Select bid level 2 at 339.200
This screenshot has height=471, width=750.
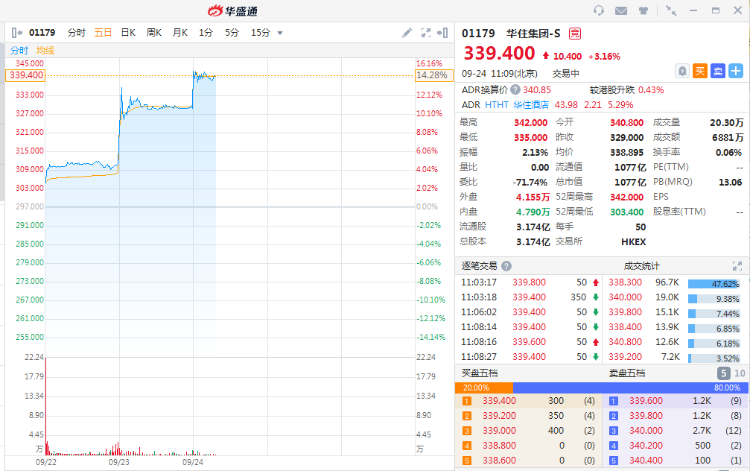tap(528, 416)
